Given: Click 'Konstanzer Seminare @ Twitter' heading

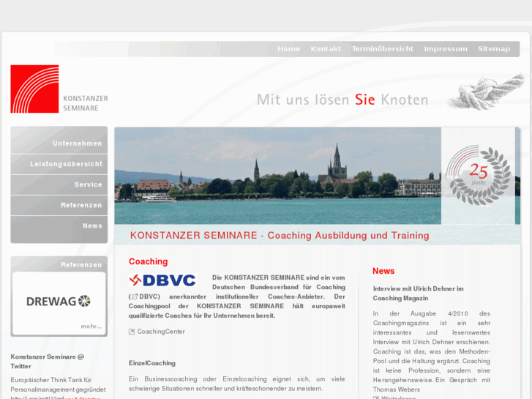Looking at the screenshot, I should [47, 362].
